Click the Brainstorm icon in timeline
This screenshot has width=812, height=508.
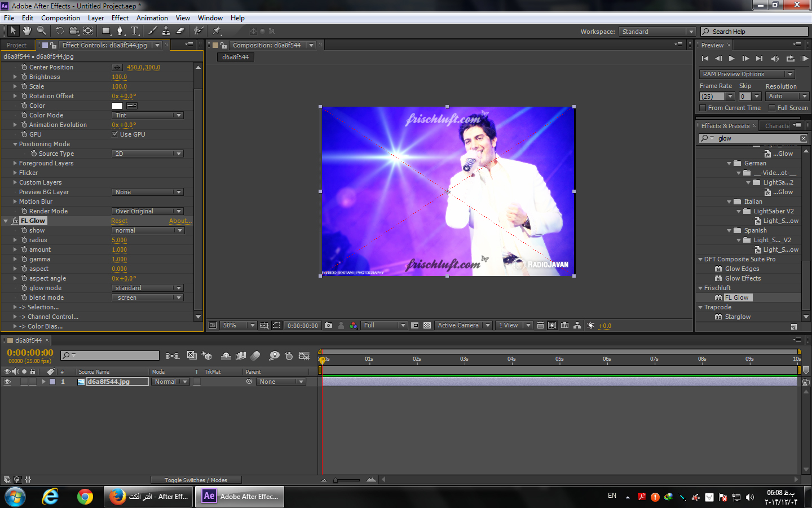click(x=274, y=356)
